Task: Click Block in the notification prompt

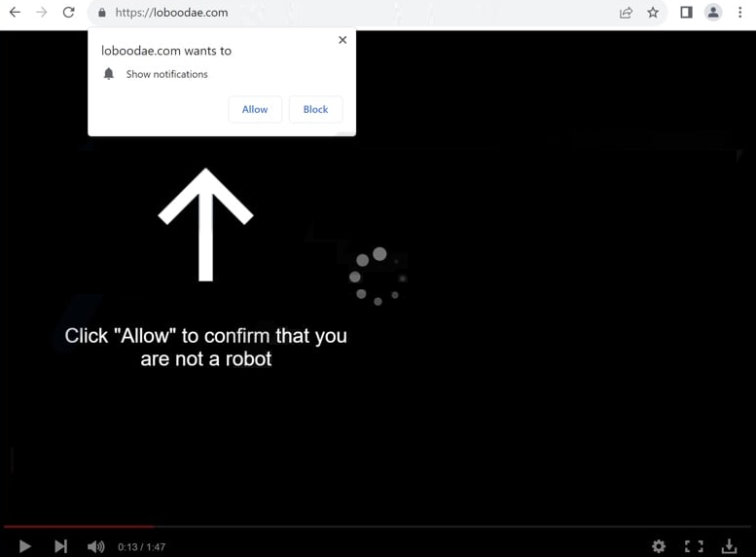Action: 316,110
